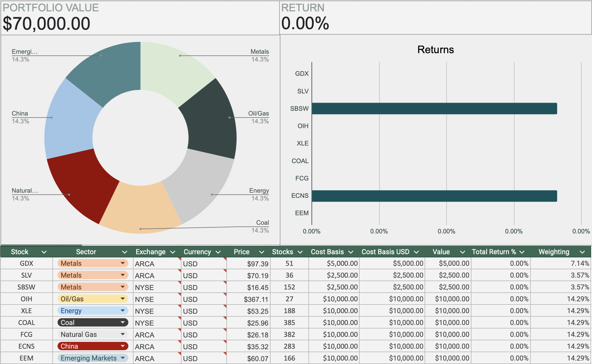Expand the Coal sector dropdown chip
The image size is (592, 364).
[x=123, y=322]
